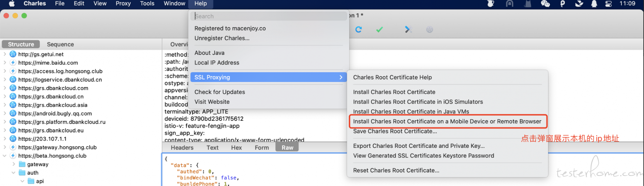Viewport: 644px width, 186px height.
Task: Click the green checkmark Validate toolbar icon
Action: click(x=379, y=29)
